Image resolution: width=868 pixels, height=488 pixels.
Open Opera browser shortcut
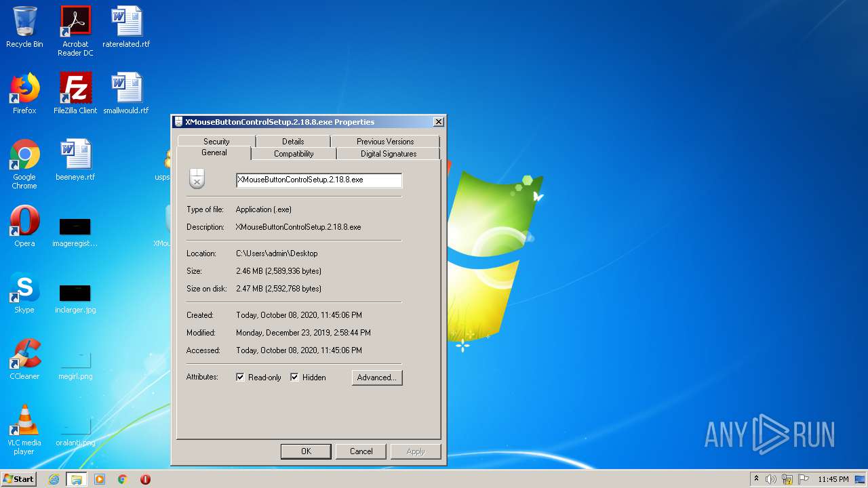24,226
